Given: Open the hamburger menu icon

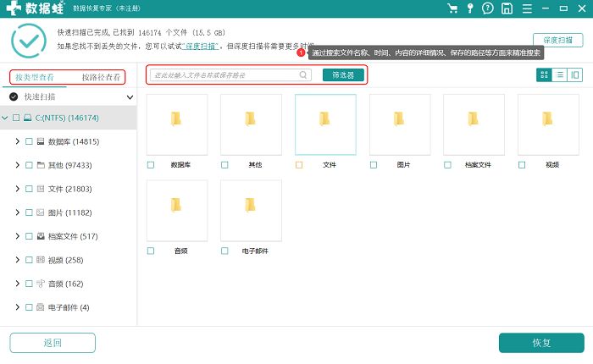Looking at the screenshot, I should [x=527, y=8].
